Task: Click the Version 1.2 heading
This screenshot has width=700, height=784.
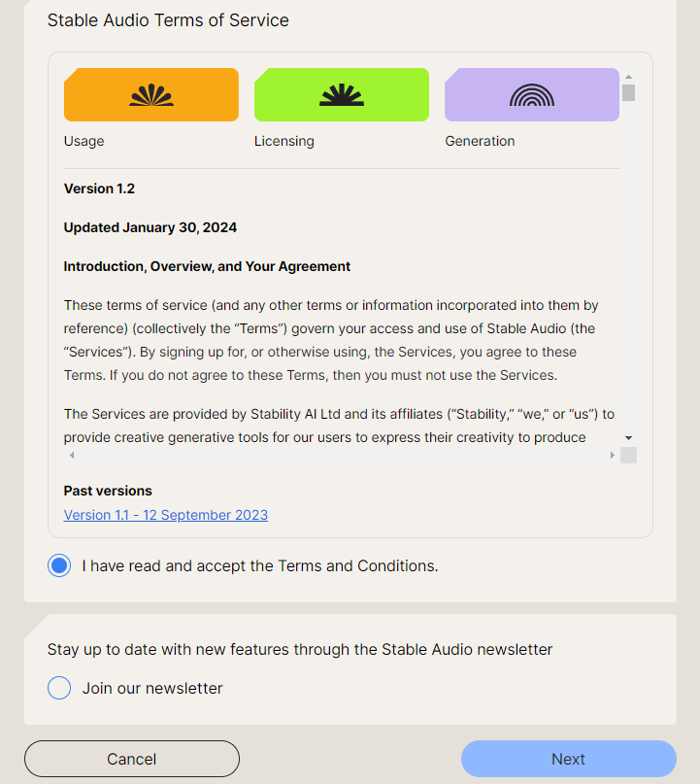Action: coord(99,188)
